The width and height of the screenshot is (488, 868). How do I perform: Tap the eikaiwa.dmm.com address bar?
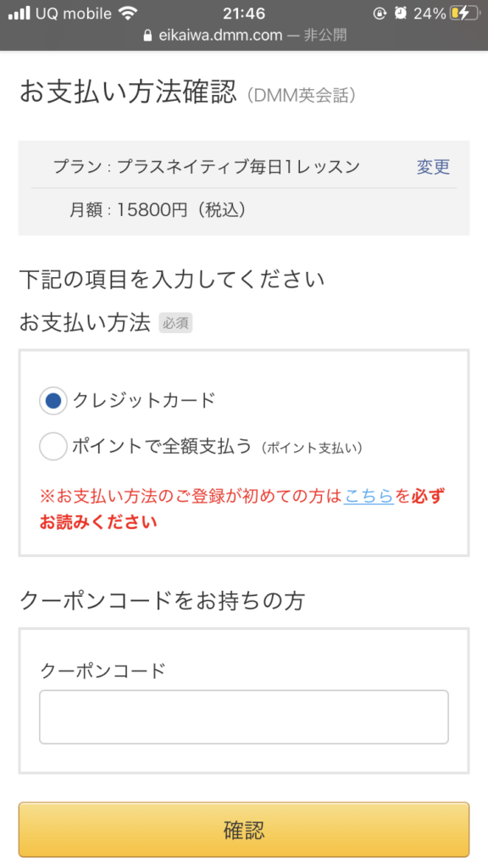click(x=244, y=36)
